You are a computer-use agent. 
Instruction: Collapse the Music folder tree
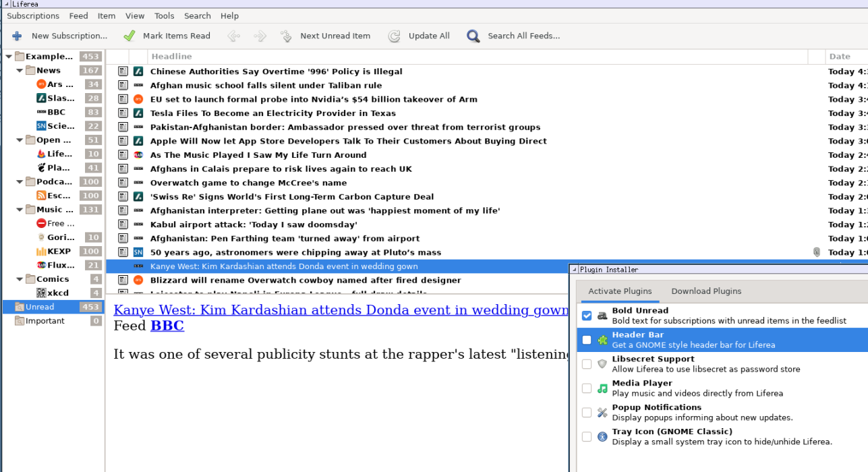(x=20, y=210)
